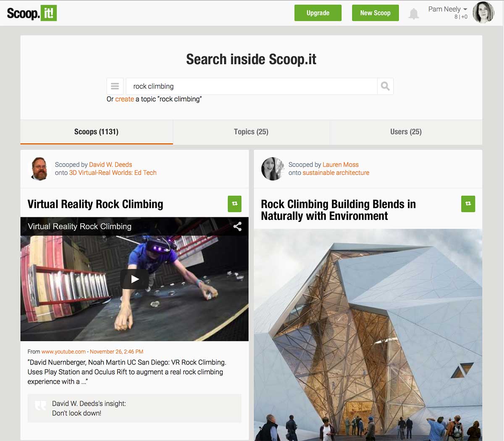
Task: Open the search filter menu icon
Action: [115, 86]
